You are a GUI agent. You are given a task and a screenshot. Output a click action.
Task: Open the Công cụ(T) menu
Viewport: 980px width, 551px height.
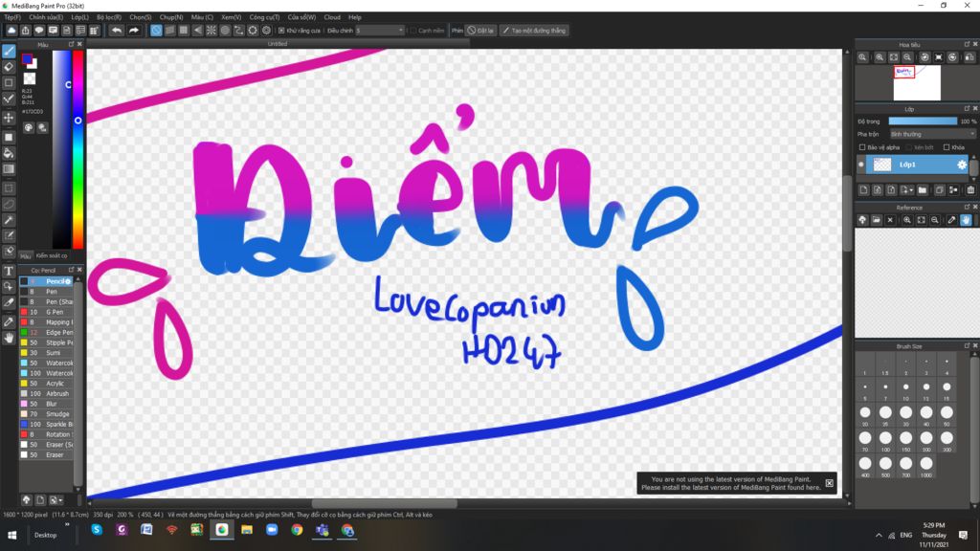264,17
